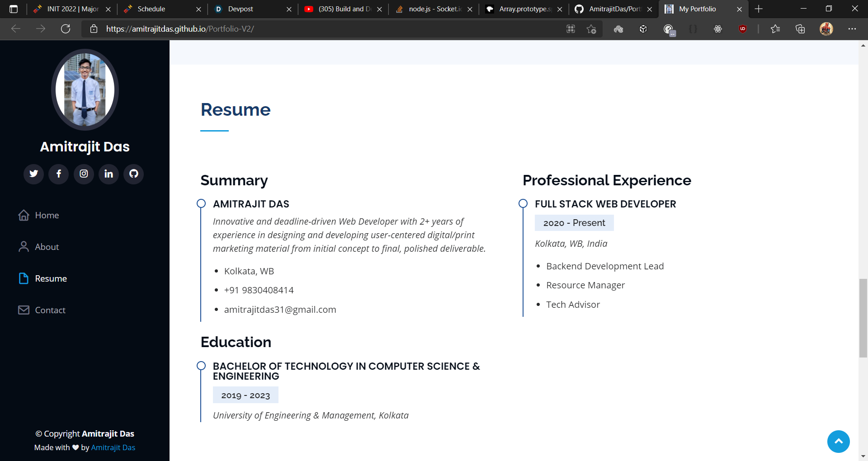Click the email amitrajitdas31@gmail.com text
The width and height of the screenshot is (868, 461).
(280, 310)
